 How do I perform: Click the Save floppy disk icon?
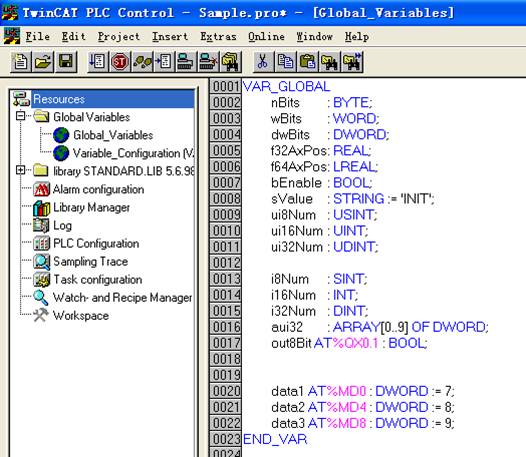tap(66, 62)
